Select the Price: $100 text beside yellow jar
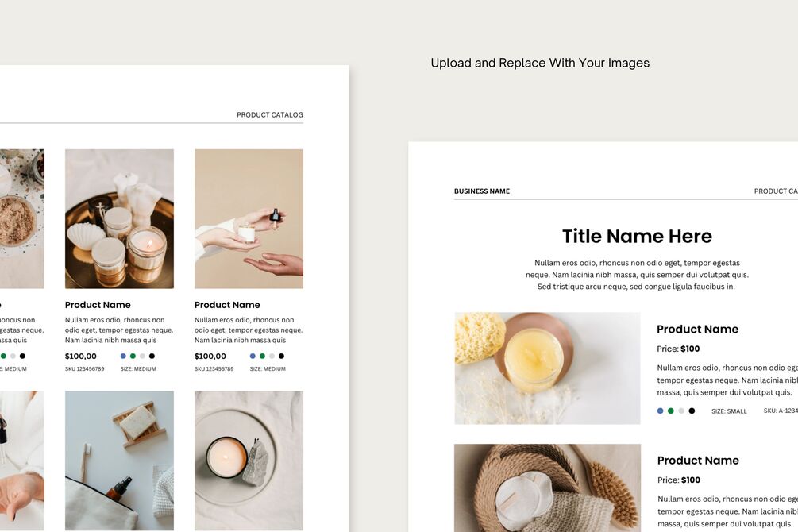The height and width of the screenshot is (532, 798). 678,349
